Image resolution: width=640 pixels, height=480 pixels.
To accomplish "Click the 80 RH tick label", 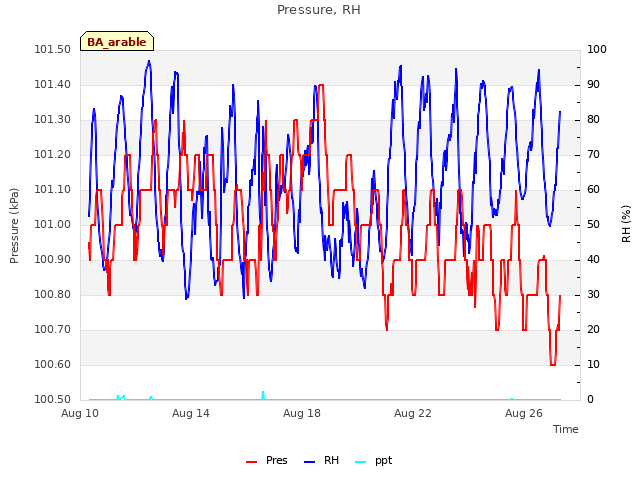I will pos(593,120).
